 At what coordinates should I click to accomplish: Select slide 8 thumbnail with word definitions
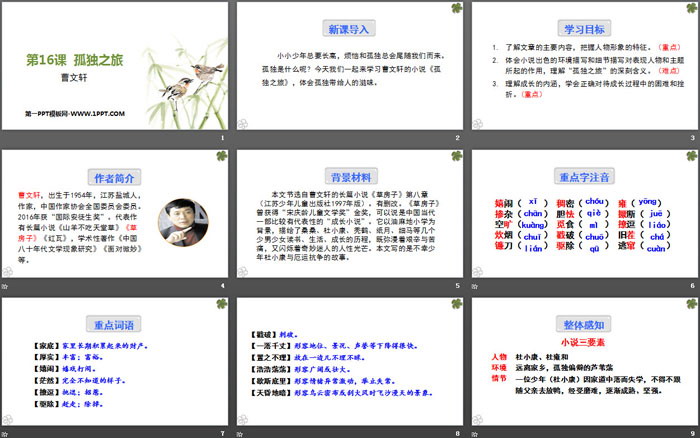point(350,361)
